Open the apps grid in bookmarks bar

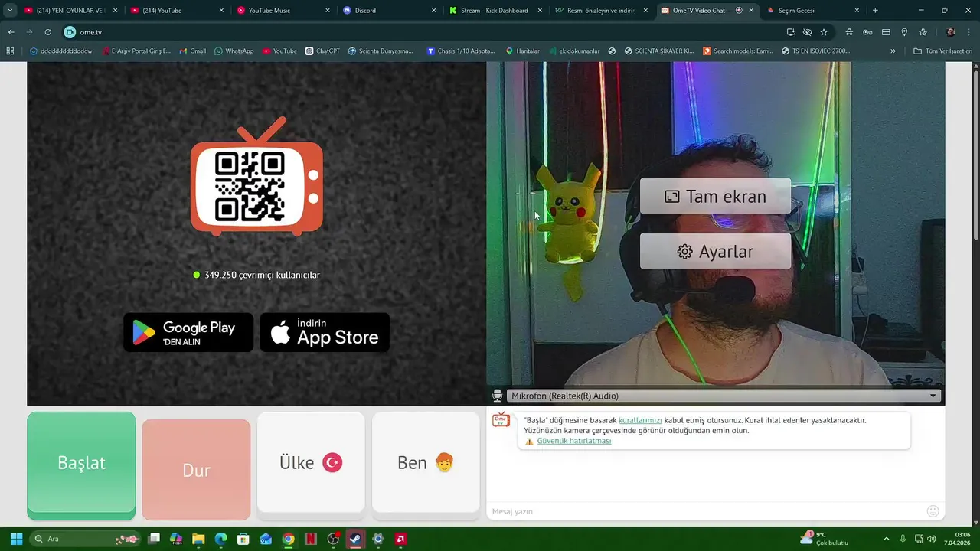(10, 51)
